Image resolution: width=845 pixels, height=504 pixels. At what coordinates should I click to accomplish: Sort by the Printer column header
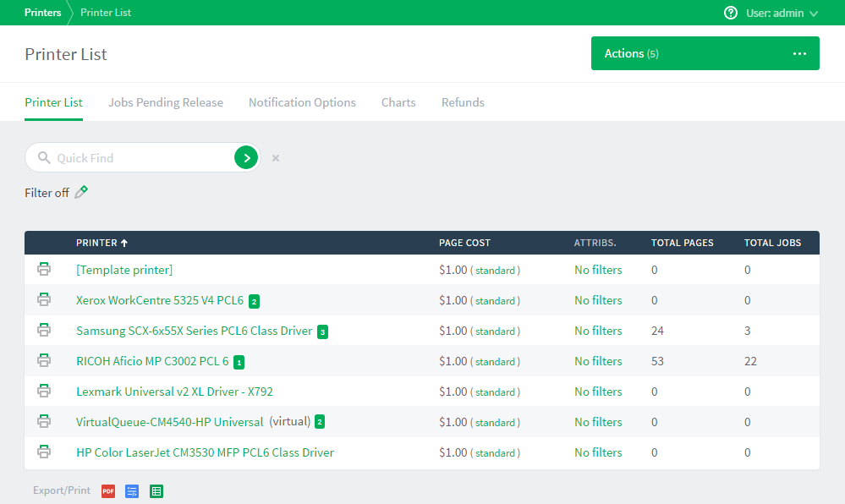click(96, 243)
